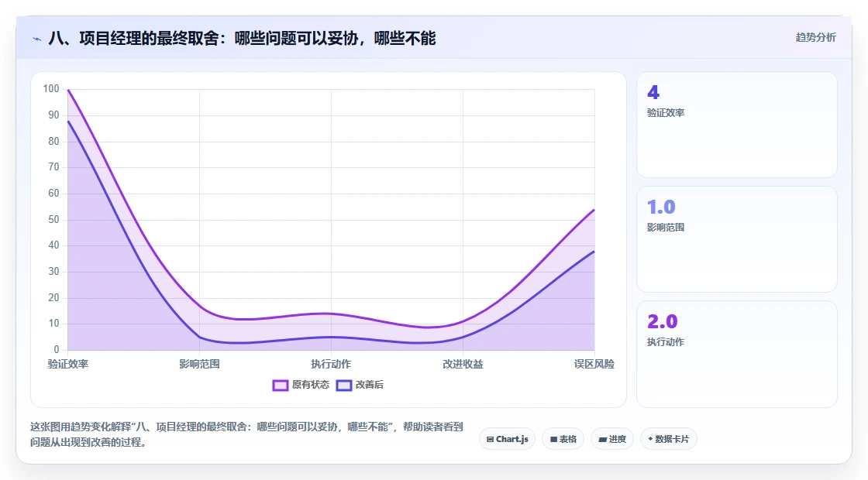This screenshot has height=480, width=868.
Task: Click the y-axis value 50
Action: click(x=53, y=220)
